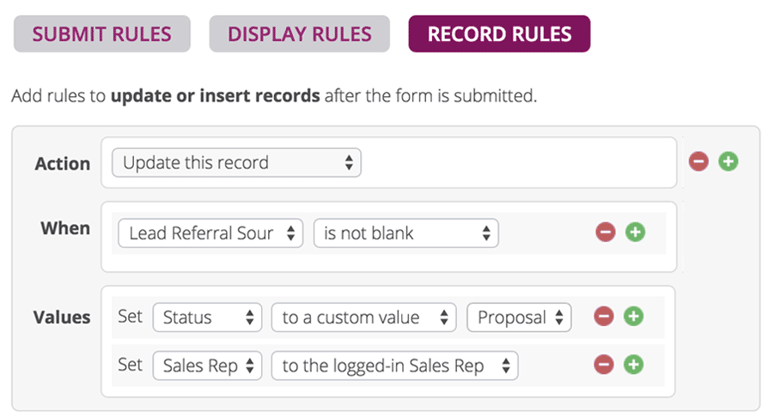Select the Record Rules tab
The height and width of the screenshot is (417, 768).
[x=499, y=34]
